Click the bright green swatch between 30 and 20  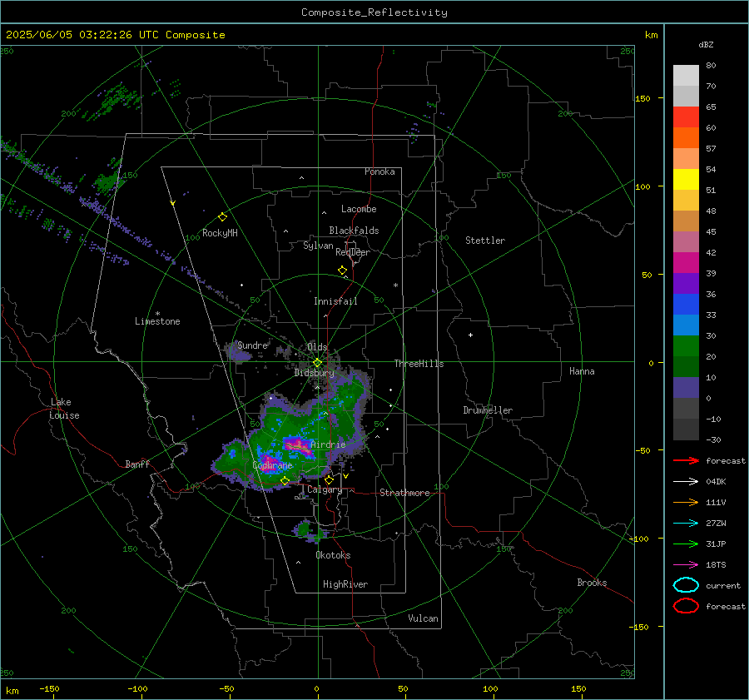pos(686,346)
